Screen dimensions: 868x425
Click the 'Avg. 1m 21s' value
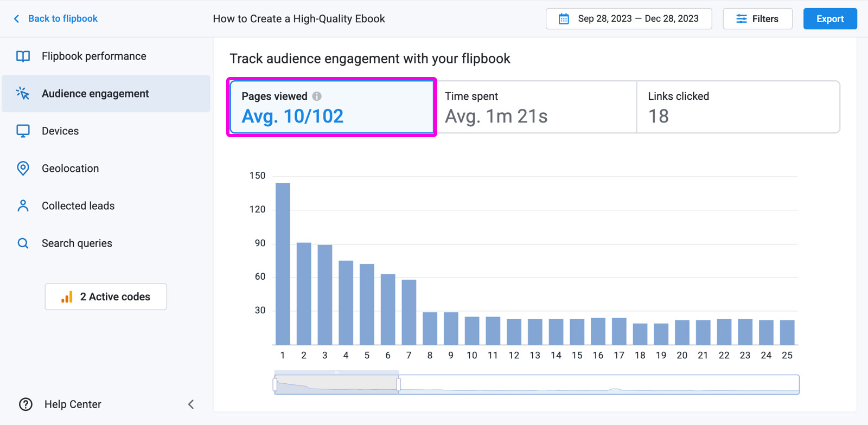[x=496, y=116]
